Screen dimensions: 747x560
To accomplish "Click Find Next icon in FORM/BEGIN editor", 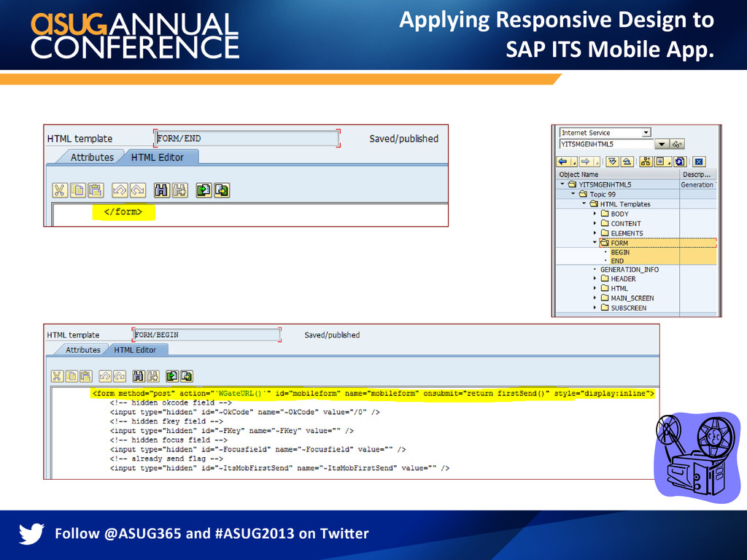I will pyautogui.click(x=152, y=376).
